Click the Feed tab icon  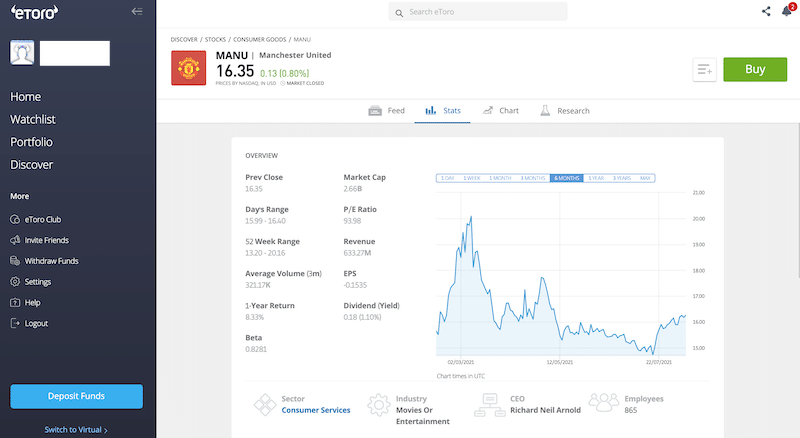[375, 111]
